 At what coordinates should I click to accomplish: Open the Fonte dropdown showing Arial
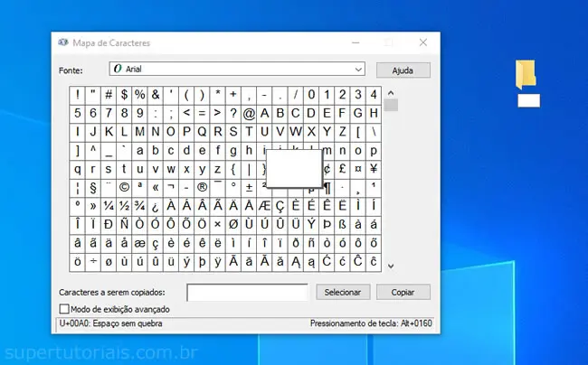[235, 70]
